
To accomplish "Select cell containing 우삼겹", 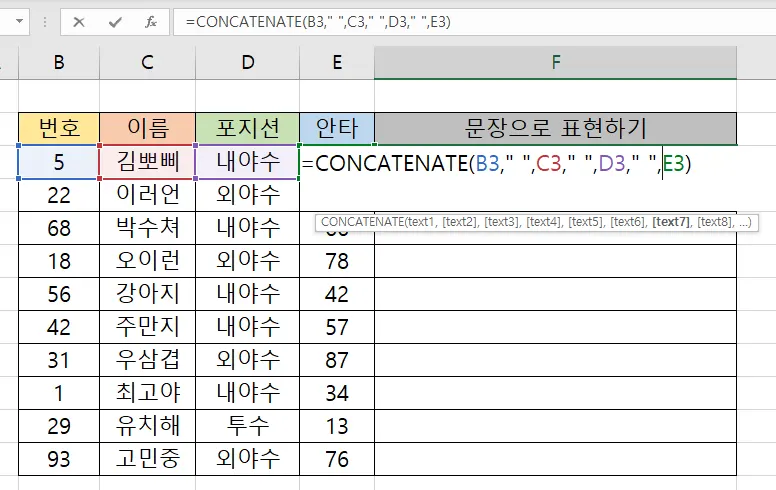I will [147, 360].
